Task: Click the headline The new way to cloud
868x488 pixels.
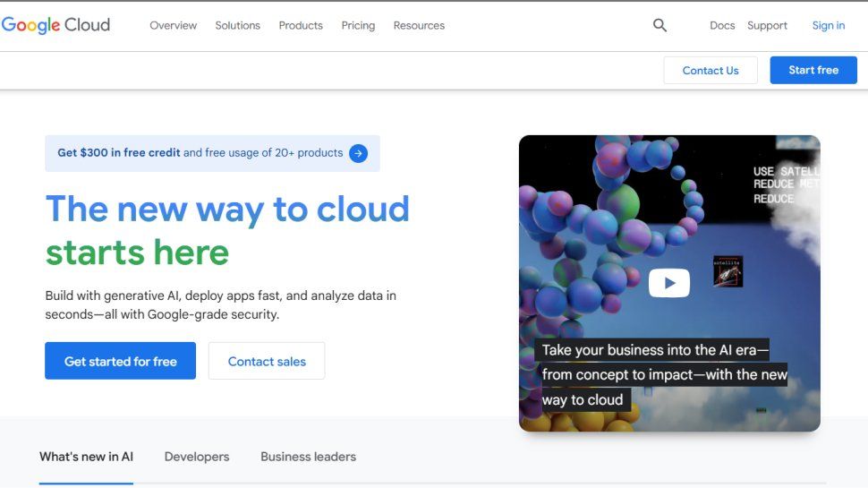Action: click(x=227, y=210)
